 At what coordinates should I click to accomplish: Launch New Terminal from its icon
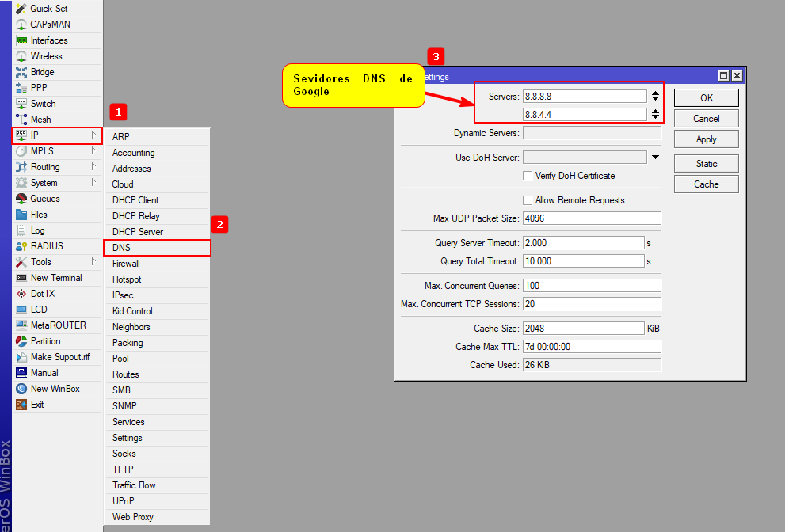[x=21, y=278]
